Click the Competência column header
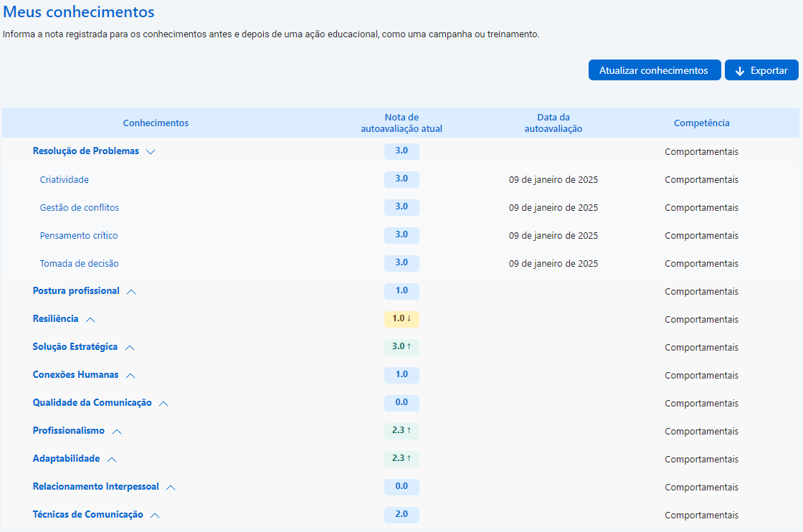Viewport: 803px width, 532px height. (x=701, y=123)
